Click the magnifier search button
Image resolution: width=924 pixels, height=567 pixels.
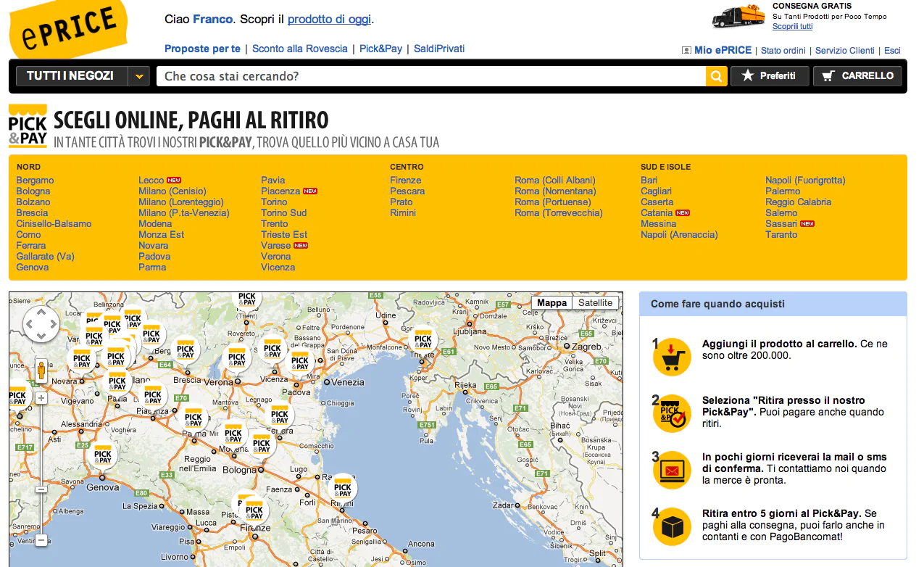tap(716, 76)
